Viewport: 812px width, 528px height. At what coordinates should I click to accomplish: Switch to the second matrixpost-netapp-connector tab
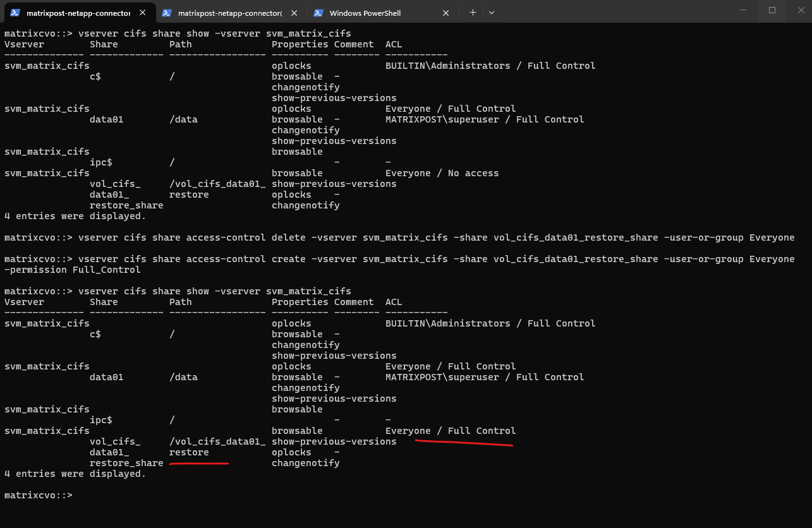230,13
